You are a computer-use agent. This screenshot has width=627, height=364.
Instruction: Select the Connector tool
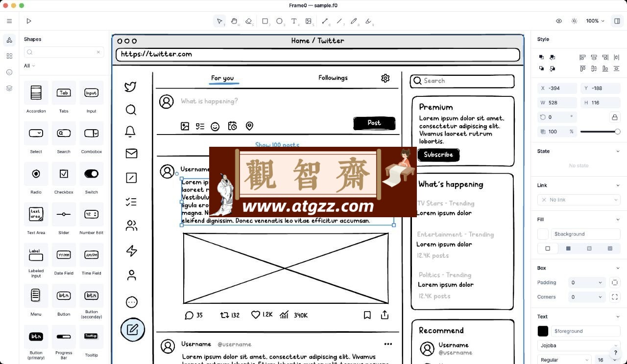[x=325, y=21]
